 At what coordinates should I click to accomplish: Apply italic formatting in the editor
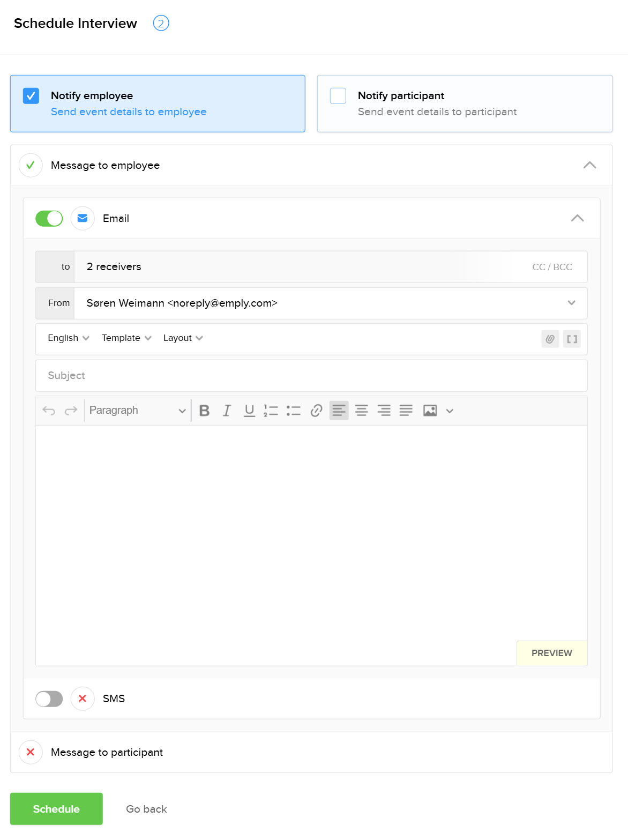[x=227, y=411]
